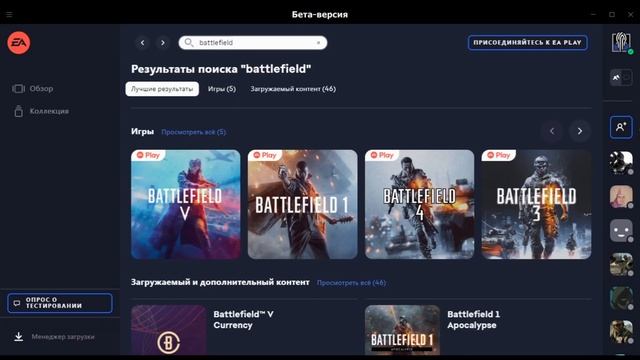Click the Battlefield 1 Apocalypse title
640x360 pixels.
tap(473, 320)
